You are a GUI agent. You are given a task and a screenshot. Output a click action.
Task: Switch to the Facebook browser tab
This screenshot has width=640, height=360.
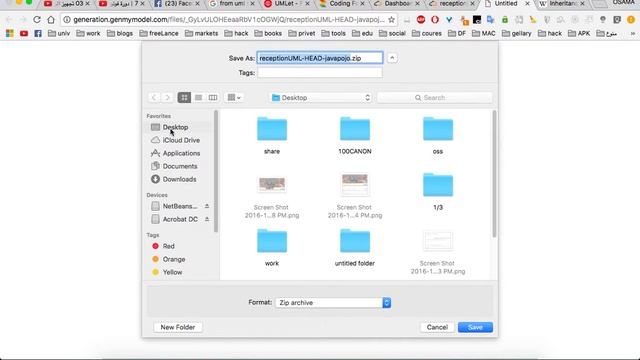178,4
